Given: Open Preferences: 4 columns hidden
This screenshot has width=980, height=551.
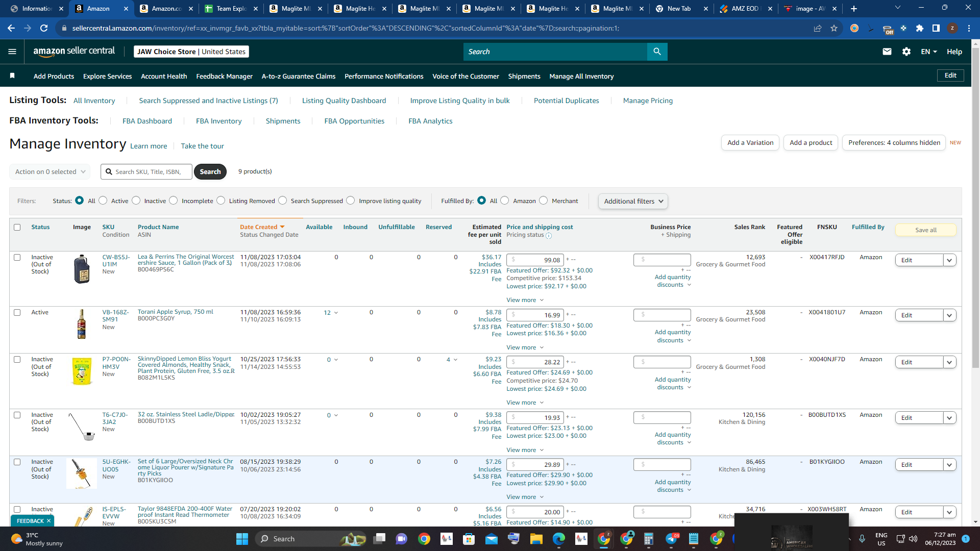Looking at the screenshot, I should click(894, 143).
